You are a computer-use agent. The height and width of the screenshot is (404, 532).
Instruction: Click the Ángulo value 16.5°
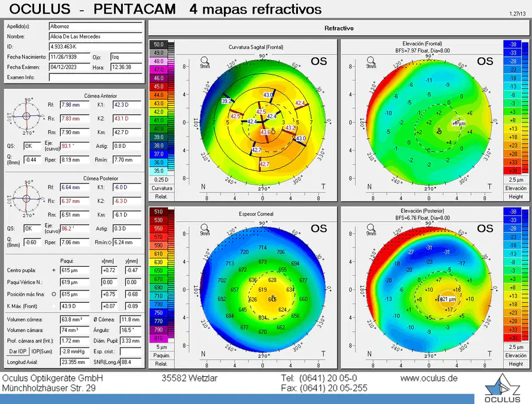[x=131, y=330]
